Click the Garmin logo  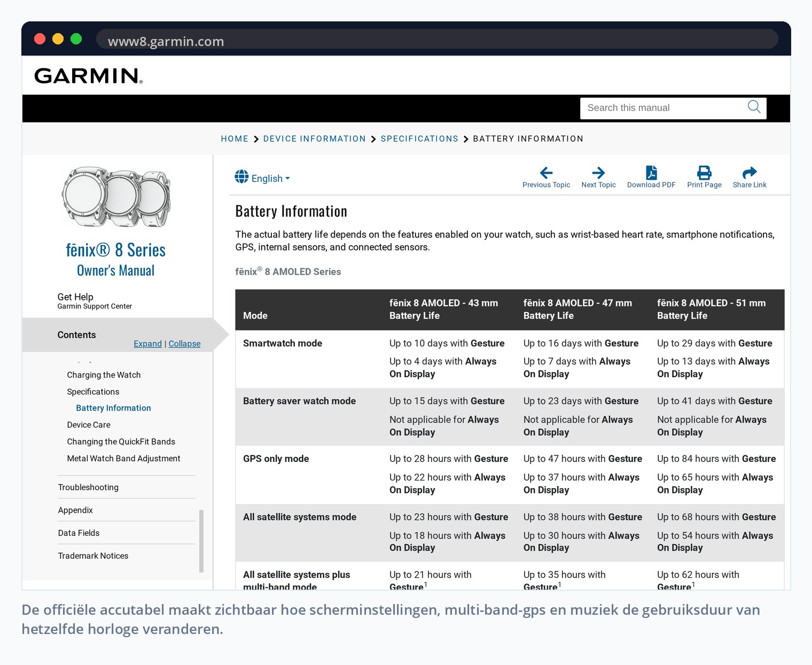pos(89,76)
